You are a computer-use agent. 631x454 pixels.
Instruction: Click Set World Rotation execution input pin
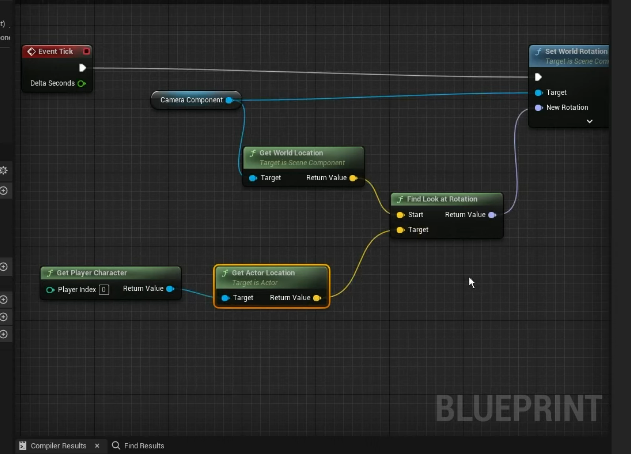538,77
